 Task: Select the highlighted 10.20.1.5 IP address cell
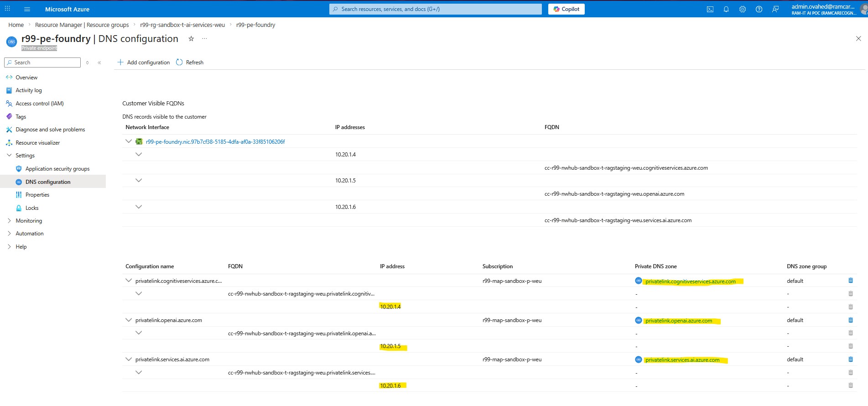[390, 346]
